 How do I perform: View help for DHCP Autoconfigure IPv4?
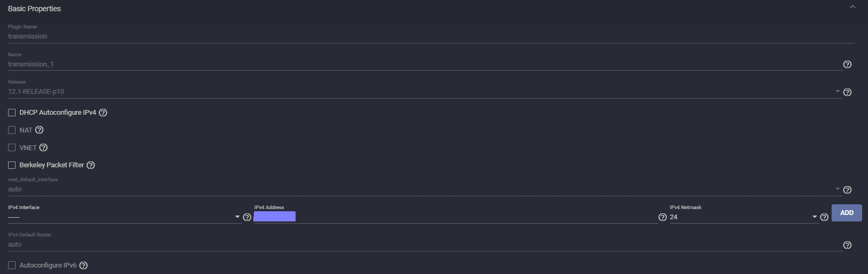[103, 113]
